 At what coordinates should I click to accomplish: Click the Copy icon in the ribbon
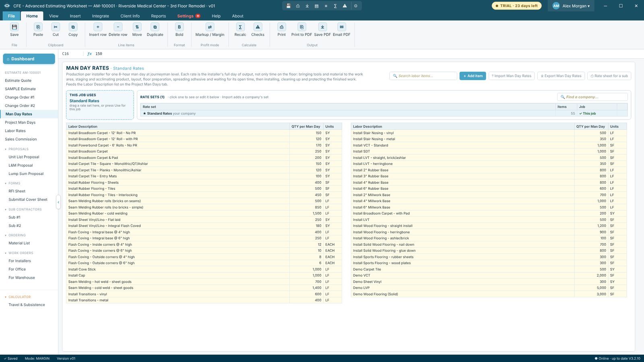point(73,27)
